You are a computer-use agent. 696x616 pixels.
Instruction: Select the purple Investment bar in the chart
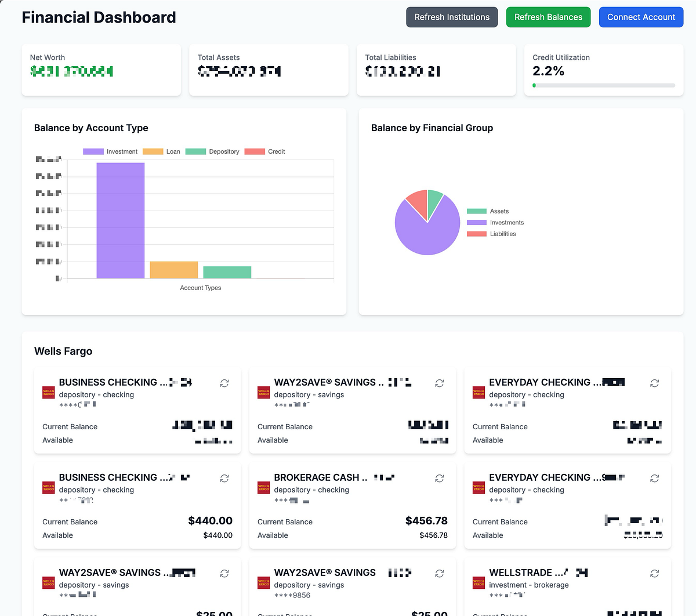pos(120,220)
